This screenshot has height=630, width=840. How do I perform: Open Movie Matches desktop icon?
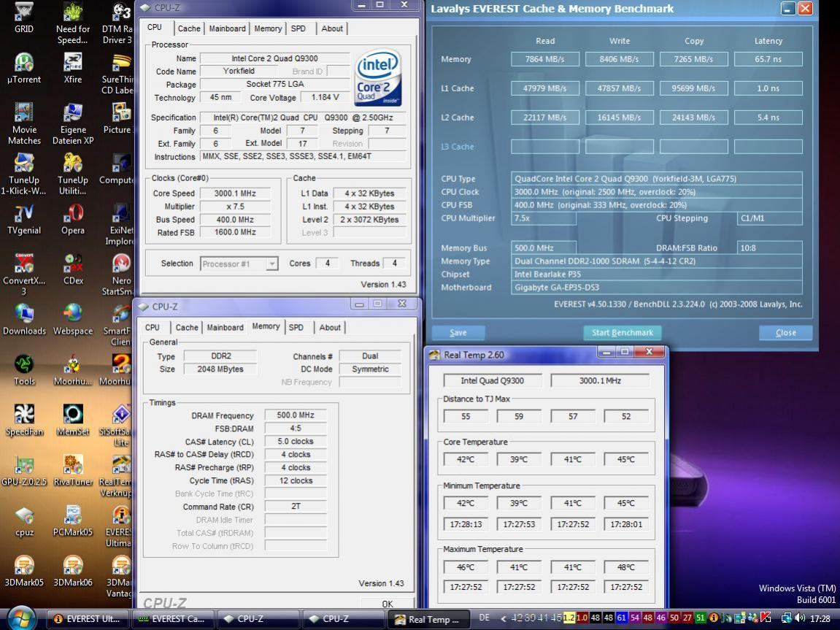click(23, 124)
